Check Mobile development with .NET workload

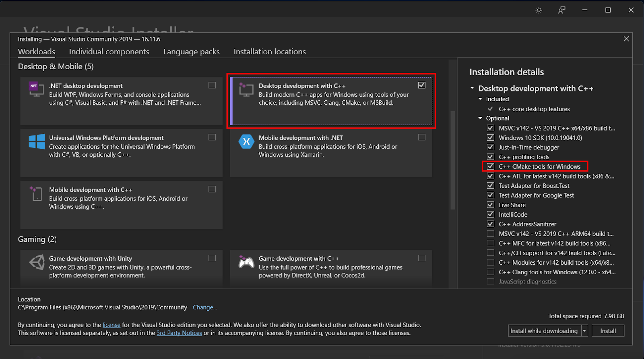[422, 137]
